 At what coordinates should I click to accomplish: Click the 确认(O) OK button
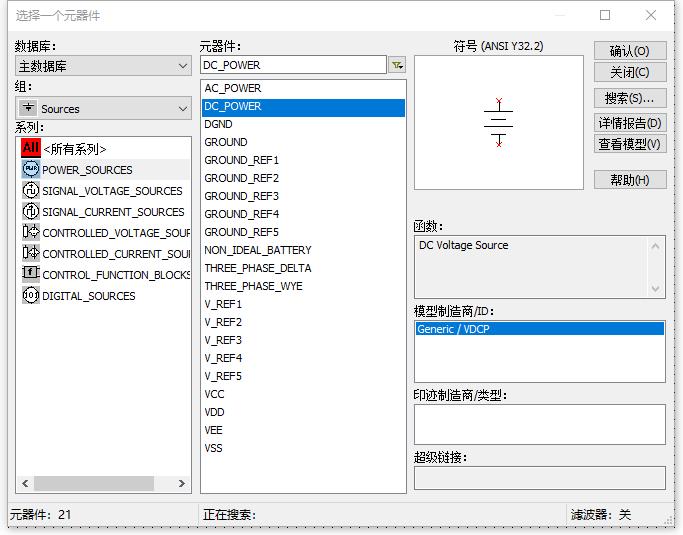[630, 51]
